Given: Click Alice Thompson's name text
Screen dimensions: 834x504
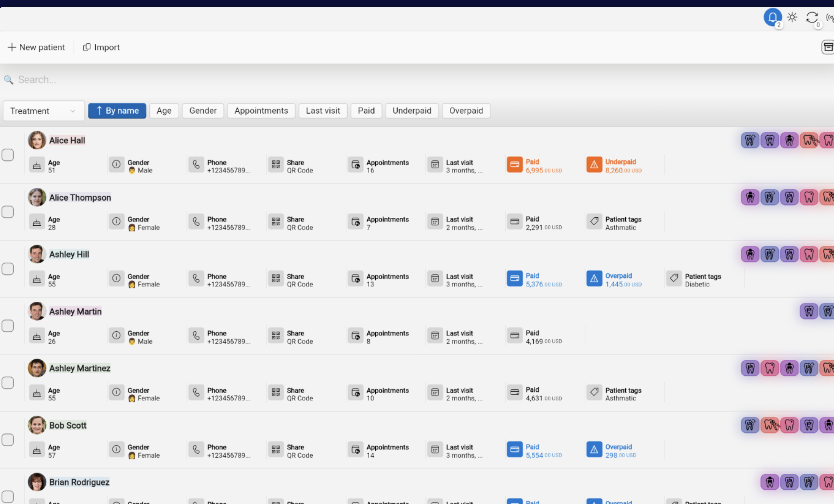Looking at the screenshot, I should click(x=80, y=197).
